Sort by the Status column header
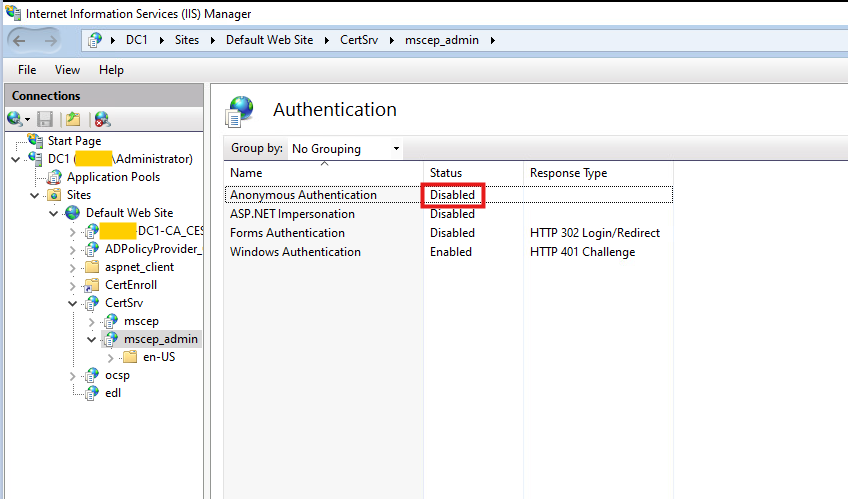 [x=446, y=173]
